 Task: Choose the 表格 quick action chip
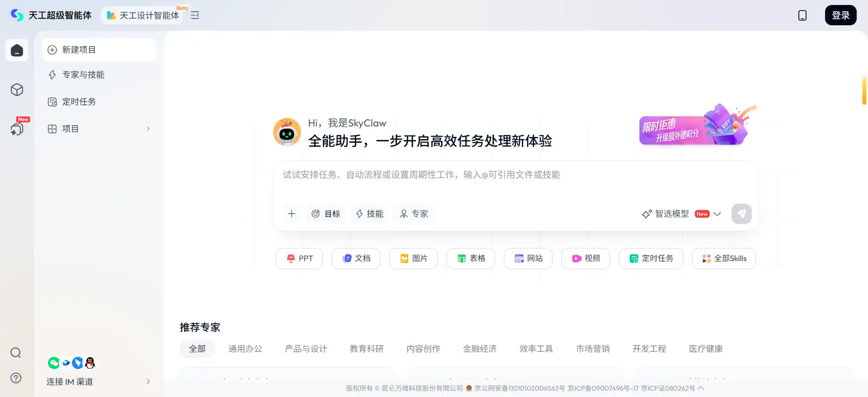click(x=471, y=258)
